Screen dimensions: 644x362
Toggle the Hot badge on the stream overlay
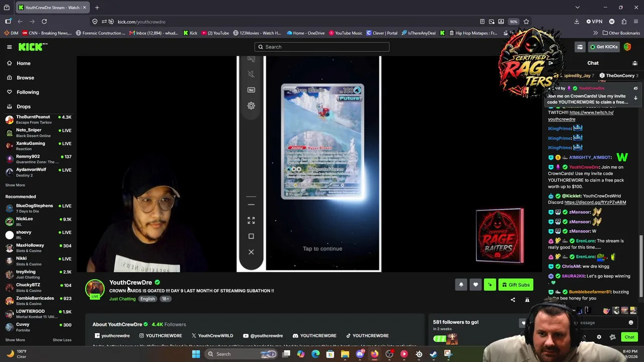point(251,90)
